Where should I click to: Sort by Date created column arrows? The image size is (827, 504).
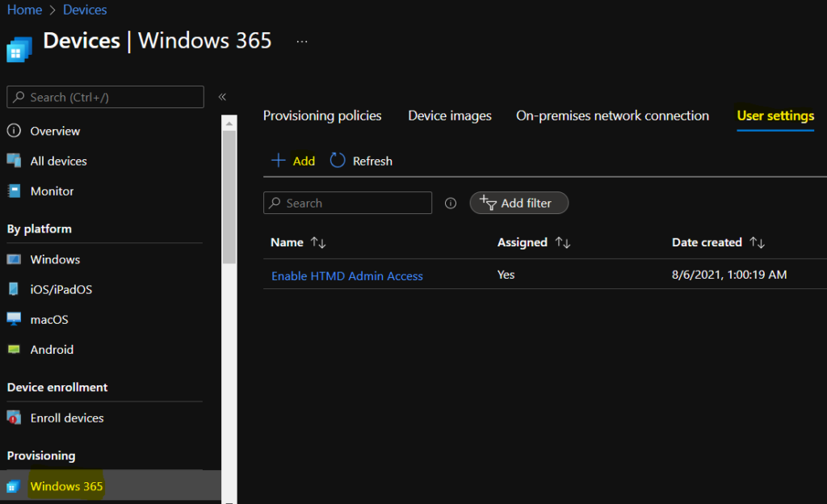pyautogui.click(x=758, y=242)
